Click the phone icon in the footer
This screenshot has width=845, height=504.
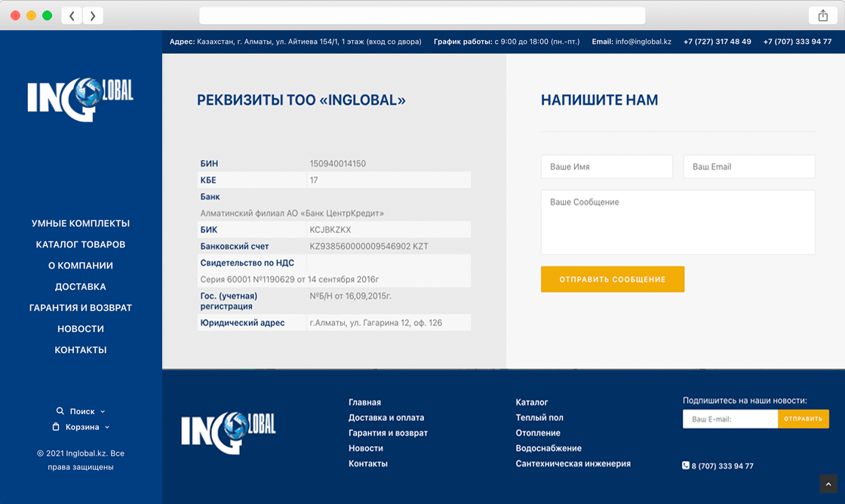pos(686,466)
